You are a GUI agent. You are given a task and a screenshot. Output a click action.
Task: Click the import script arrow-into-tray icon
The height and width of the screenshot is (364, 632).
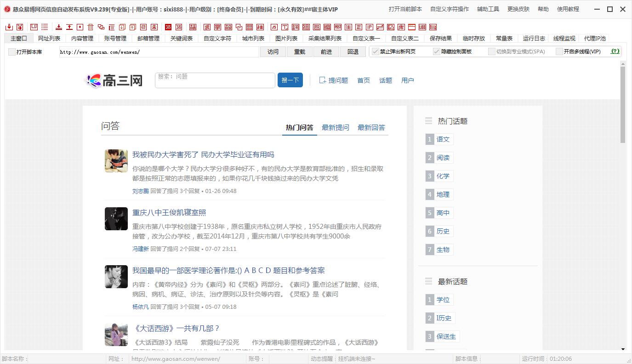[9, 27]
